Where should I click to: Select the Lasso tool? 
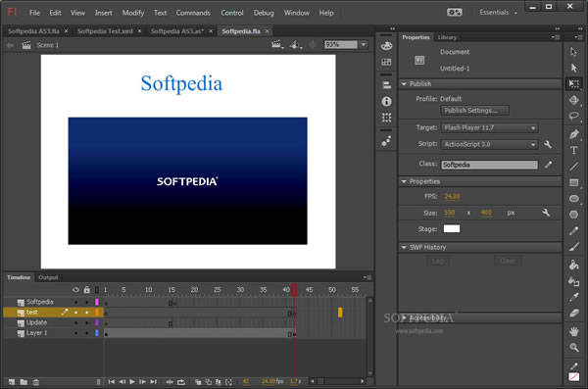tap(573, 116)
